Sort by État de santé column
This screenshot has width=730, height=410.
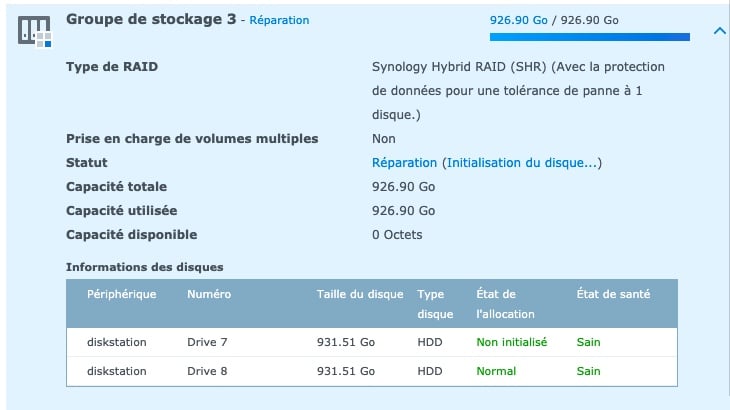click(613, 295)
